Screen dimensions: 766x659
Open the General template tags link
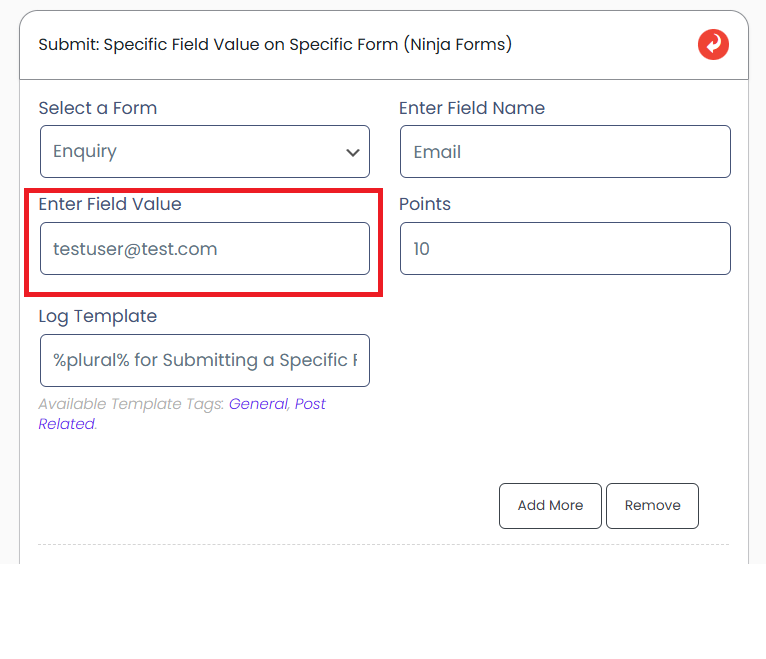[x=258, y=404]
